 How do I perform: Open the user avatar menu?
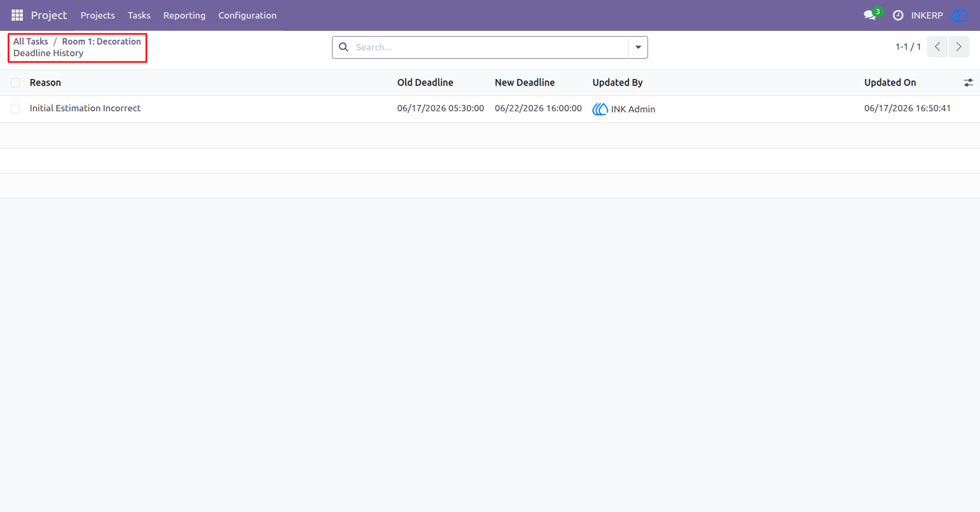coord(960,15)
